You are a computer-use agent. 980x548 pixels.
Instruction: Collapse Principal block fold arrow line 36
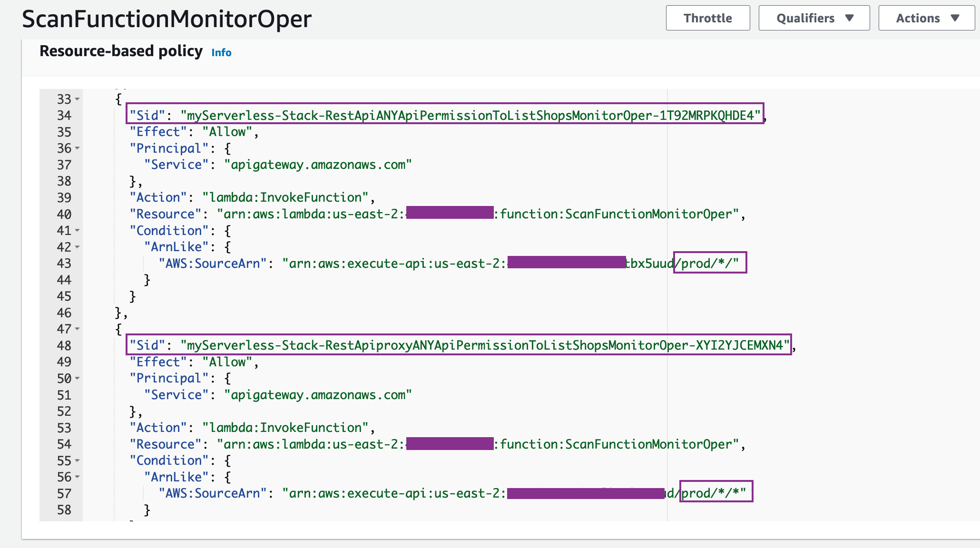click(x=77, y=148)
